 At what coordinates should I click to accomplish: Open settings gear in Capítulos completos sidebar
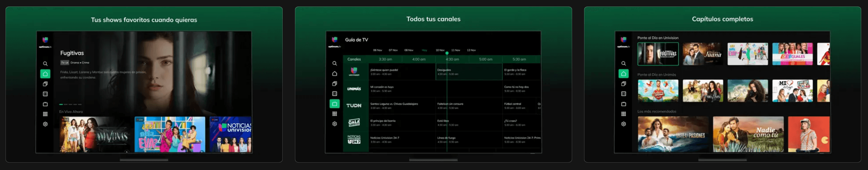[624, 124]
